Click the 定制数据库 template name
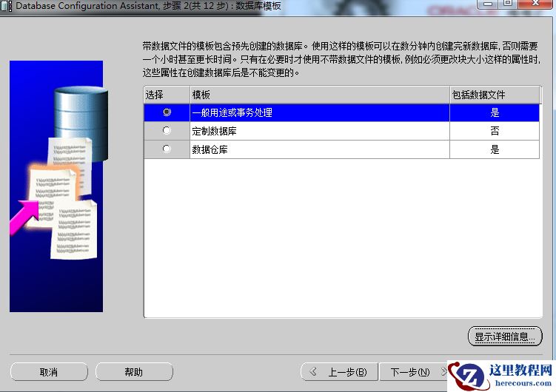556x392 pixels. [x=214, y=131]
